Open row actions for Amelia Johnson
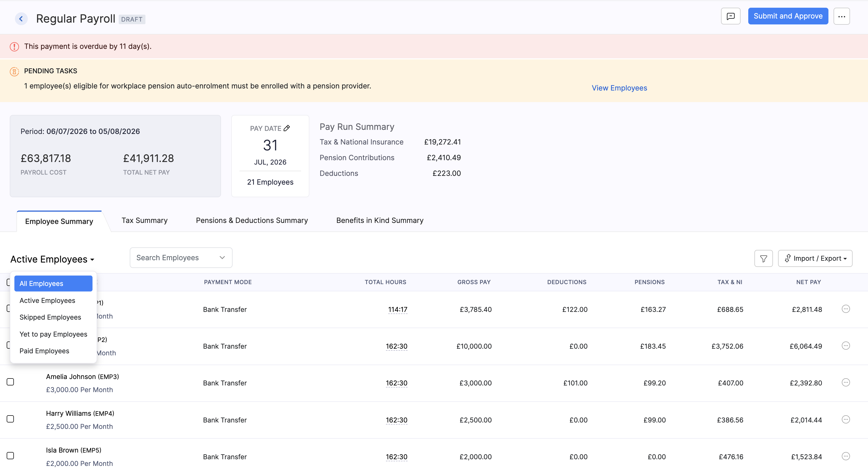The width and height of the screenshot is (868, 469). 846,382
